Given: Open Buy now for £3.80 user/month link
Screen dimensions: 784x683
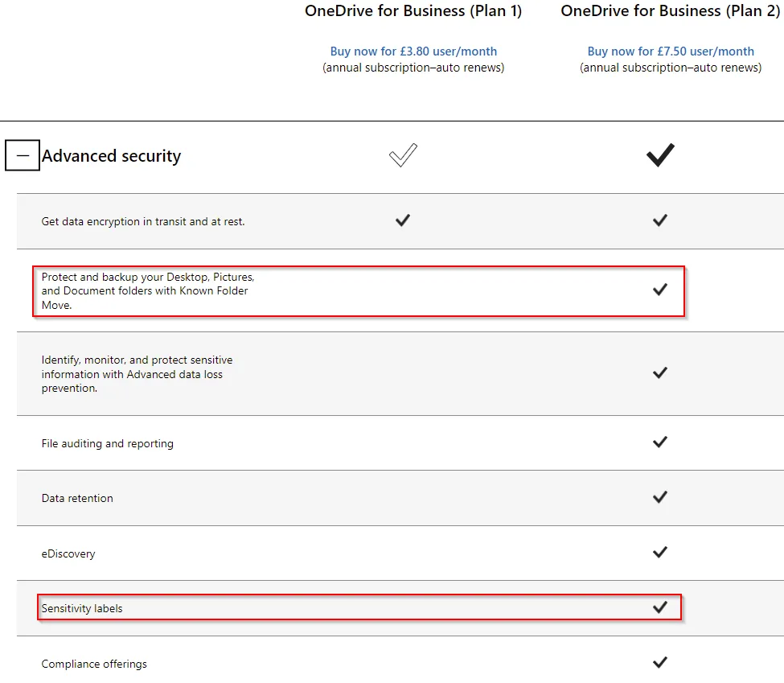Looking at the screenshot, I should [413, 51].
